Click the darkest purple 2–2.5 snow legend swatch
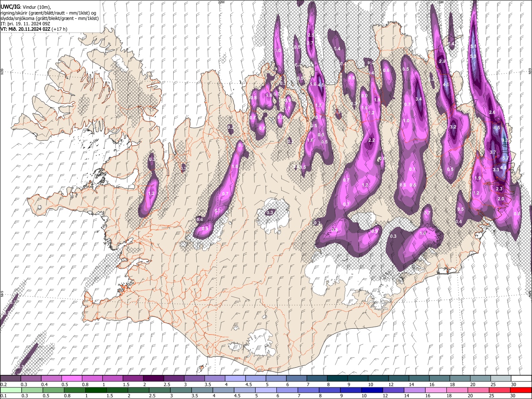Screen dimensions: 532x399 (154, 379)
